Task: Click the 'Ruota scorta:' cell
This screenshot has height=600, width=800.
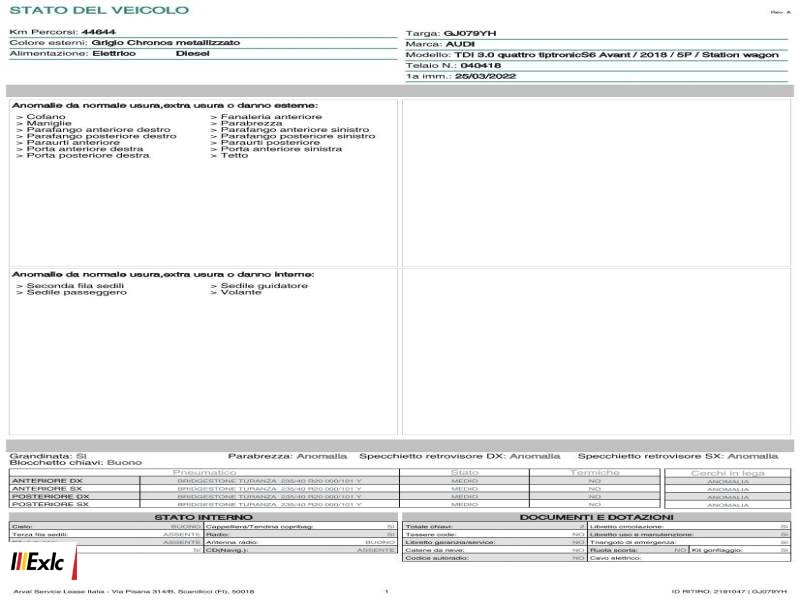Action: pyautogui.click(x=638, y=550)
